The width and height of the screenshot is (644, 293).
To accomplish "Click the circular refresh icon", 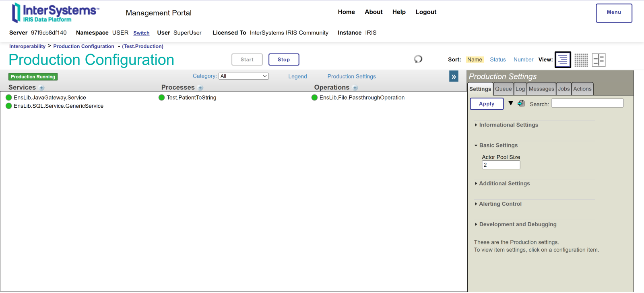I will click(x=418, y=59).
